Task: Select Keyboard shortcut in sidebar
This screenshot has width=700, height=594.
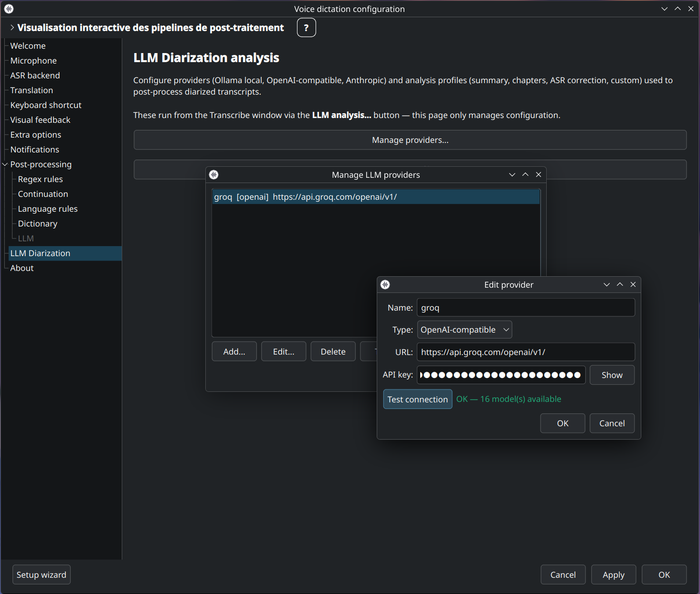Action: coord(46,105)
